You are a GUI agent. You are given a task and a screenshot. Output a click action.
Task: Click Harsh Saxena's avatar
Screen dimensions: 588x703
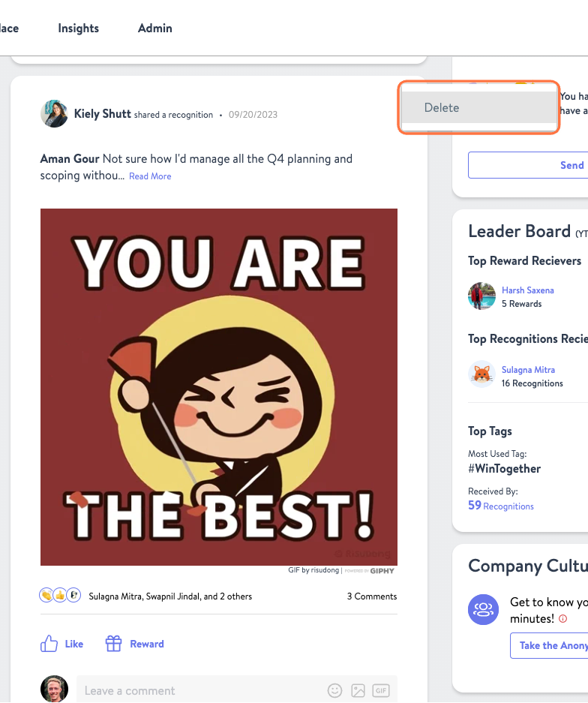(x=481, y=296)
